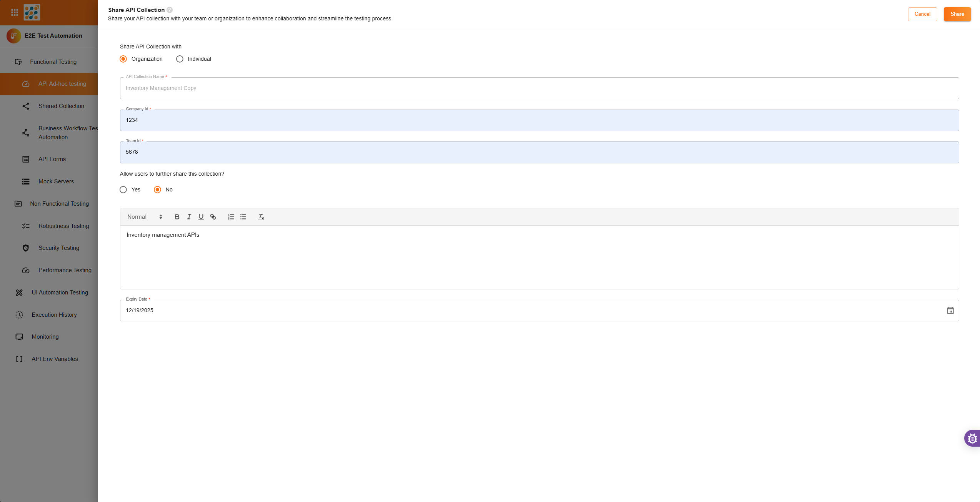Open the bug report floating icon

coord(972,438)
